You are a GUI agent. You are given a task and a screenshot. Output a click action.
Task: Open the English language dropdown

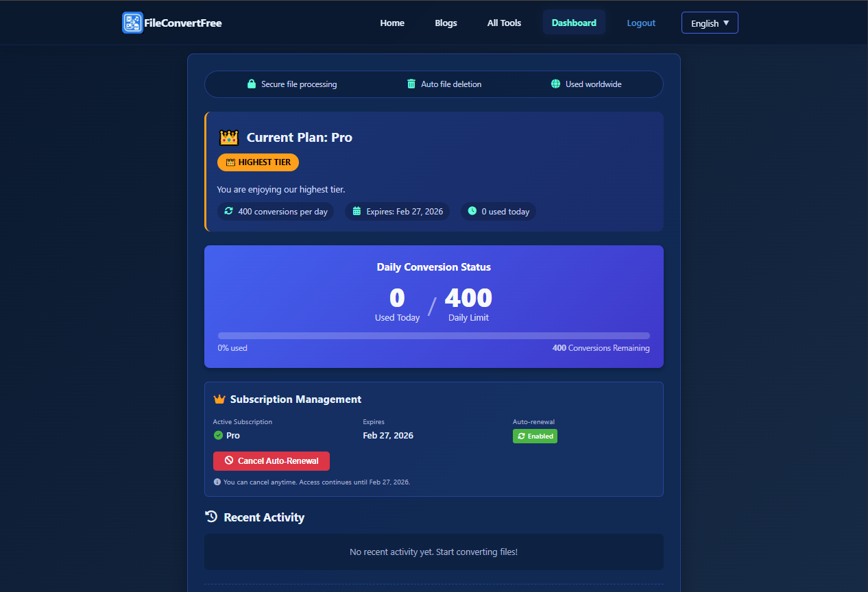click(710, 23)
